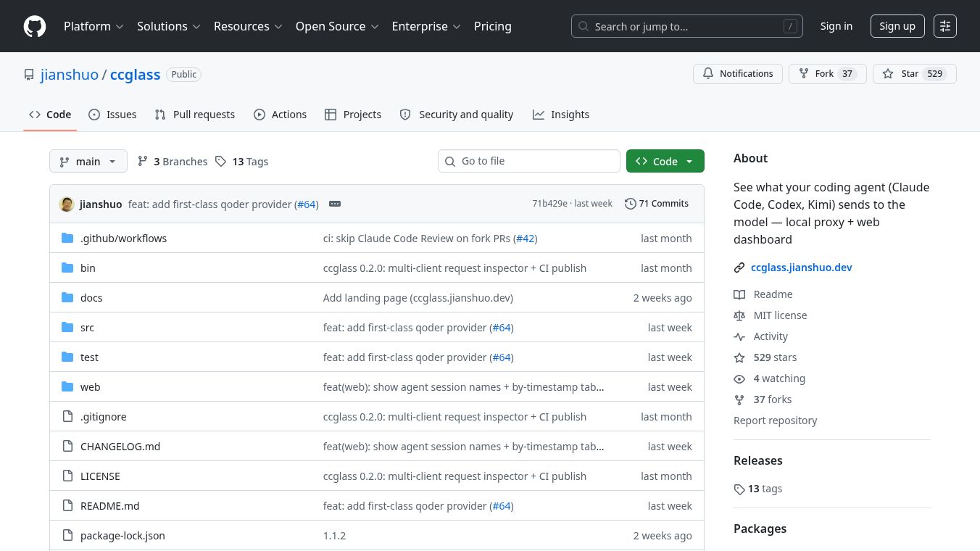
Task: Expand the Open Source menu
Action: point(337,26)
